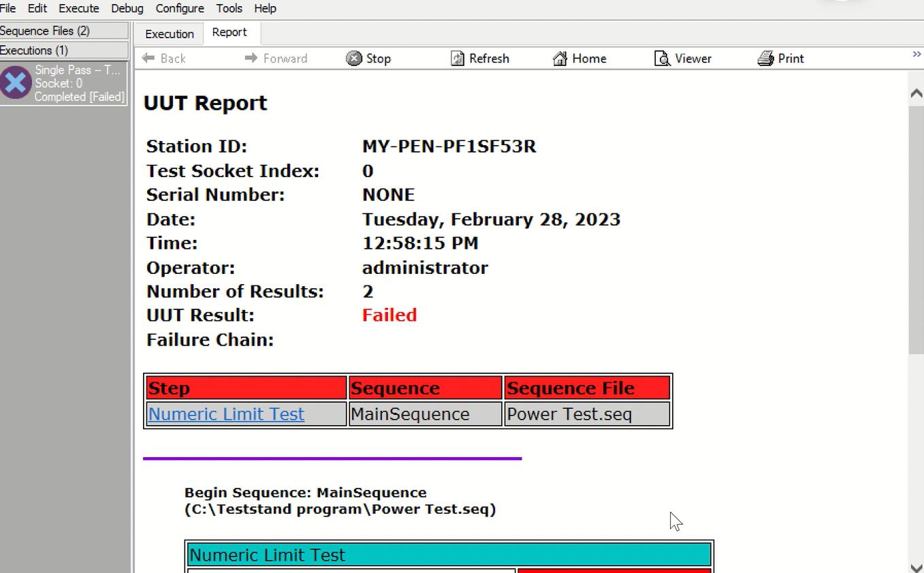Open the Help menu
This screenshot has width=924, height=573.
[265, 8]
